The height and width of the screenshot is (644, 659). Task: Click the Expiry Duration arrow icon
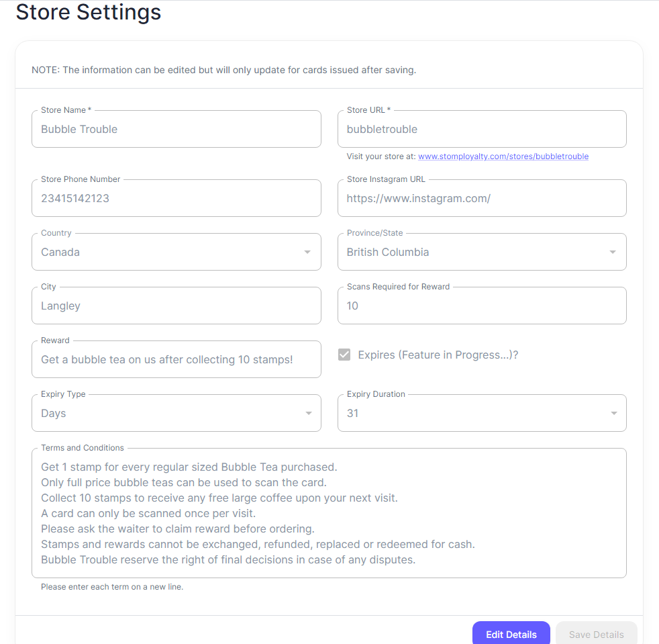coord(614,414)
